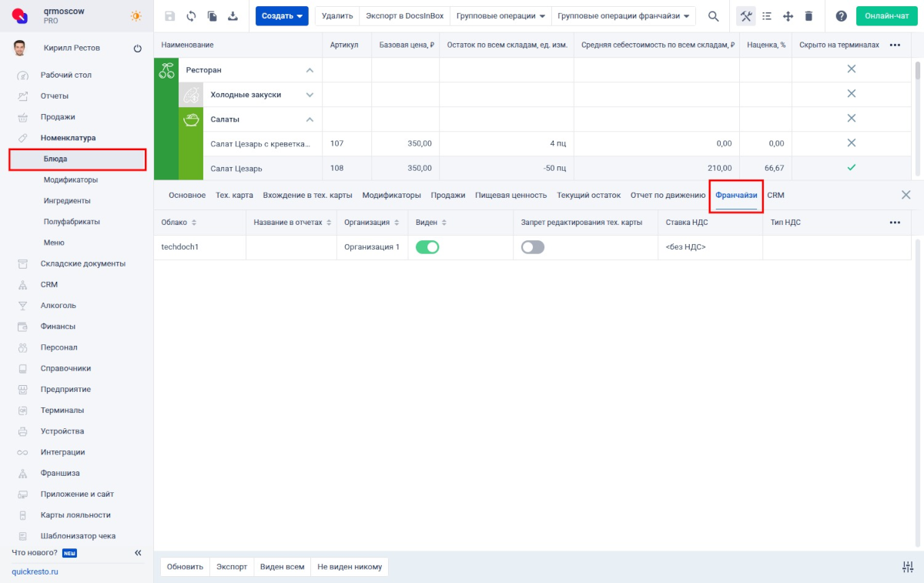Toggle hidden-on-terminals checkmark for Салат Цезарь
924x583 pixels.
click(x=851, y=168)
